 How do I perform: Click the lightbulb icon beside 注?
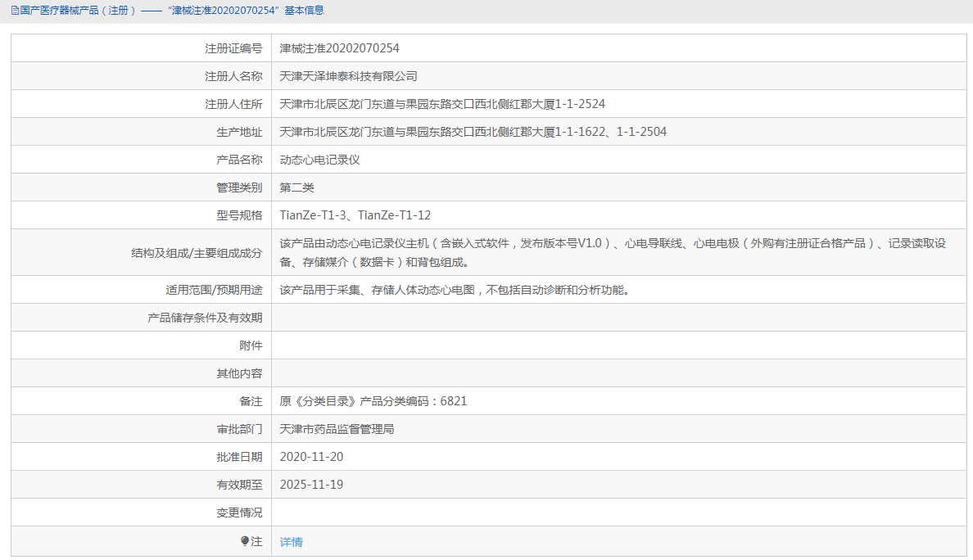tap(243, 540)
